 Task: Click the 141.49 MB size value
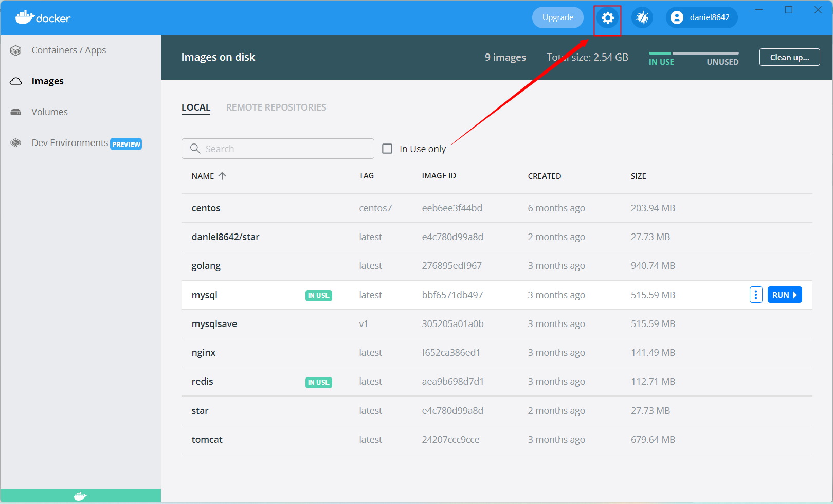tap(653, 353)
